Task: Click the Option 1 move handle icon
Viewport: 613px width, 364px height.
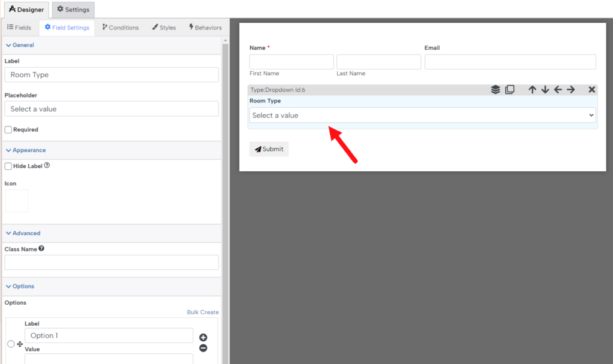Action: 20,344
